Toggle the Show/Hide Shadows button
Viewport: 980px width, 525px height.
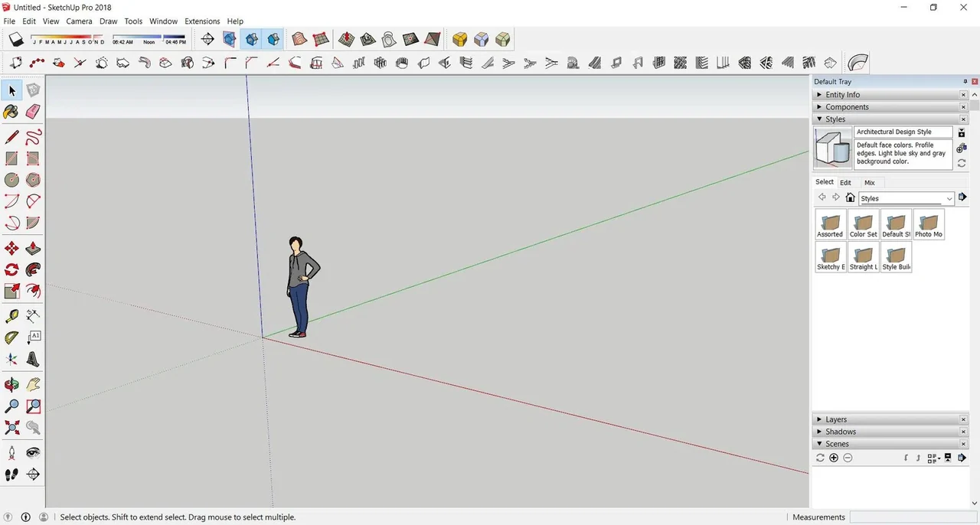pyautogui.click(x=15, y=39)
